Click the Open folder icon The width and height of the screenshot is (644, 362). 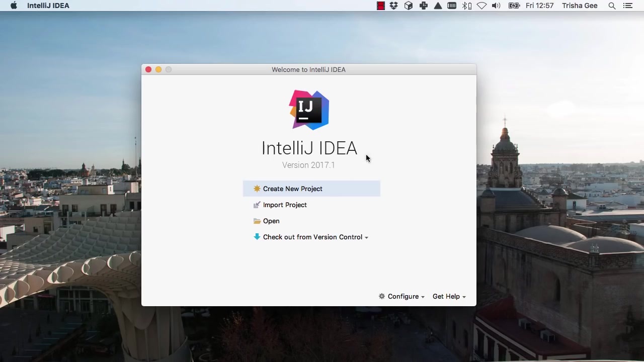tap(257, 221)
